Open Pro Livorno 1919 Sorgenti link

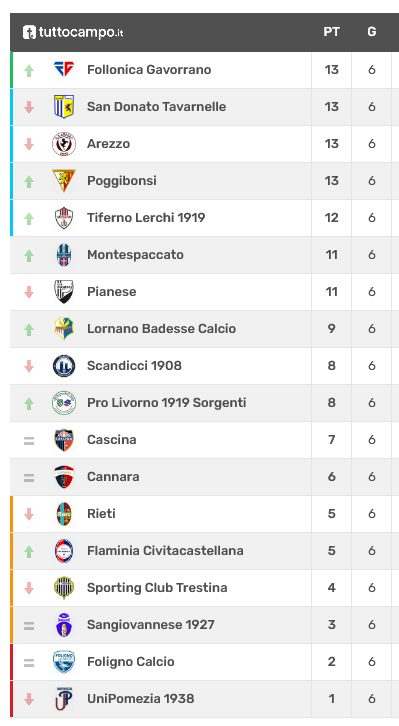(167, 403)
